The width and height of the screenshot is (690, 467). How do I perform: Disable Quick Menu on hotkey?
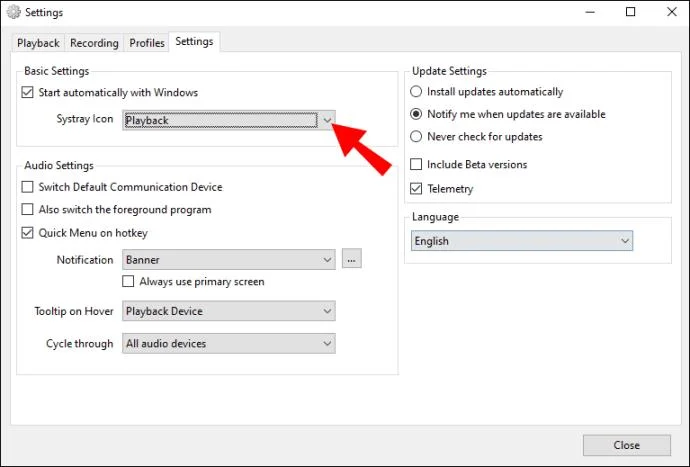point(27,233)
